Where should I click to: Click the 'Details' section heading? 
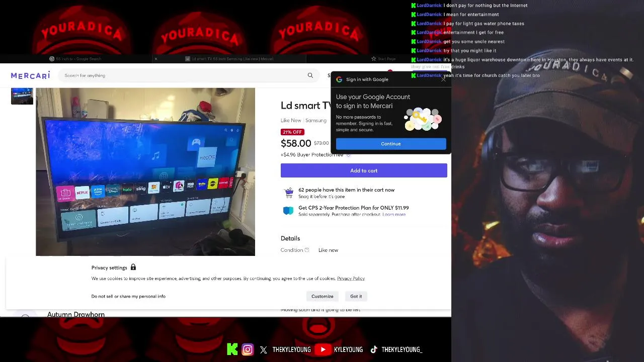pyautogui.click(x=290, y=238)
